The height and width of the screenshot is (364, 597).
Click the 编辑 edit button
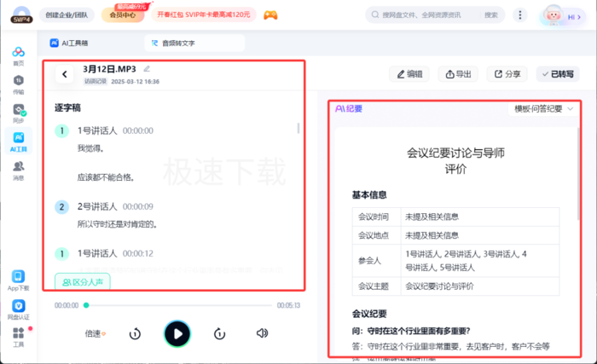(x=409, y=74)
